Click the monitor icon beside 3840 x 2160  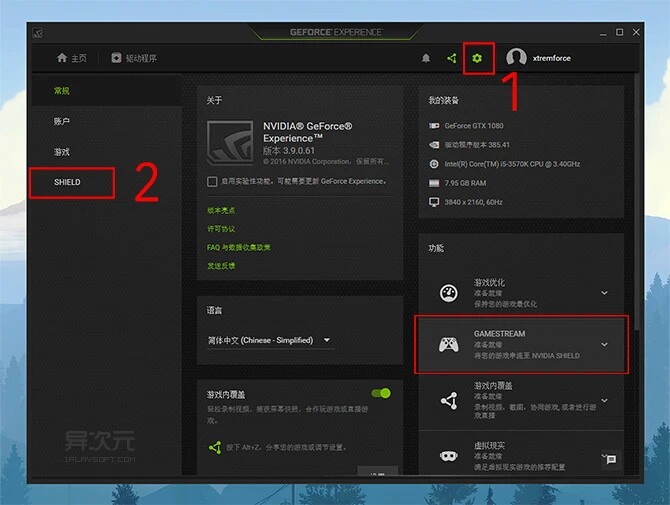point(434,202)
